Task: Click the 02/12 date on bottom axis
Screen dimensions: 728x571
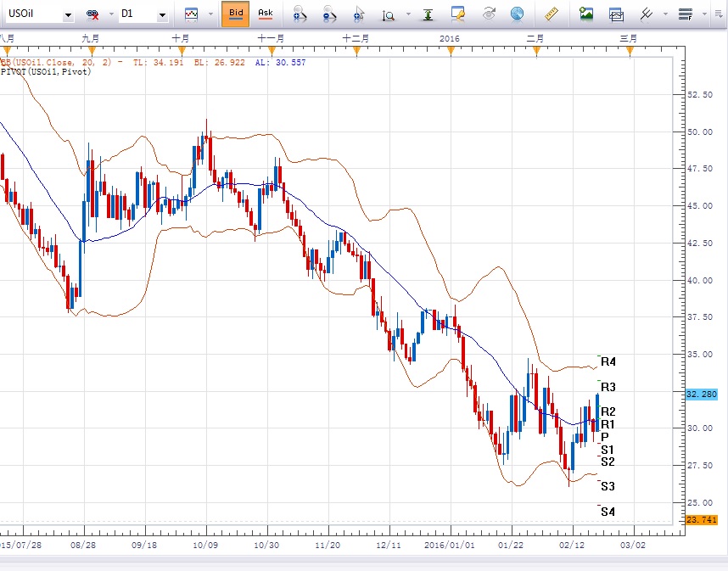Action: click(x=572, y=545)
